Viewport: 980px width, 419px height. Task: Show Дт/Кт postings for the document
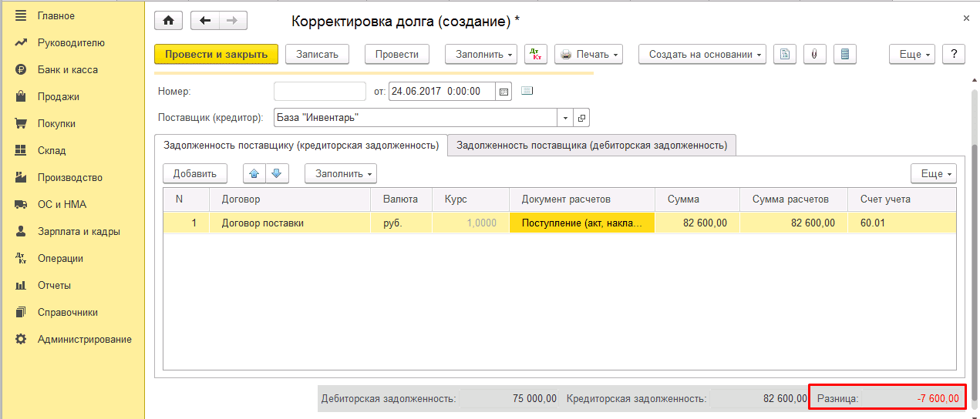click(535, 54)
